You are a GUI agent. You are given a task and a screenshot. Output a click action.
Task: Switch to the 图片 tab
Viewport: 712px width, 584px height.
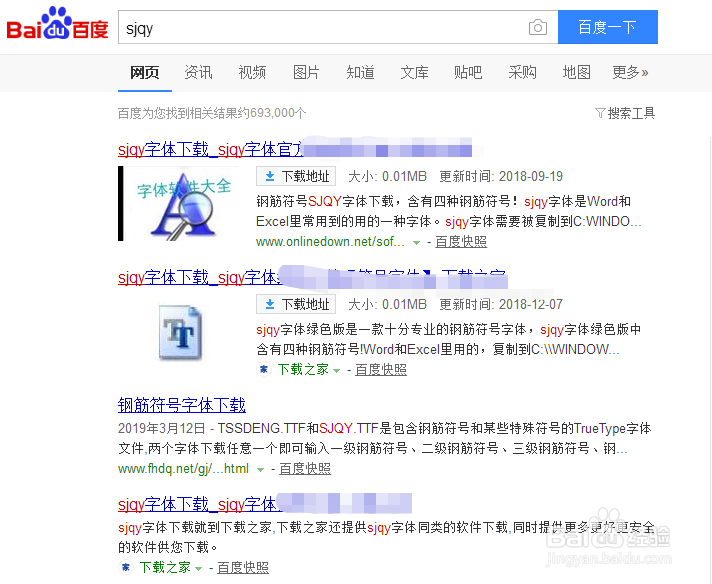click(306, 72)
